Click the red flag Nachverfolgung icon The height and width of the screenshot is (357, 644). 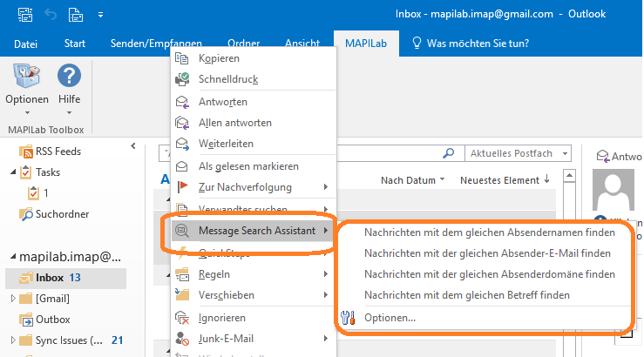point(182,187)
